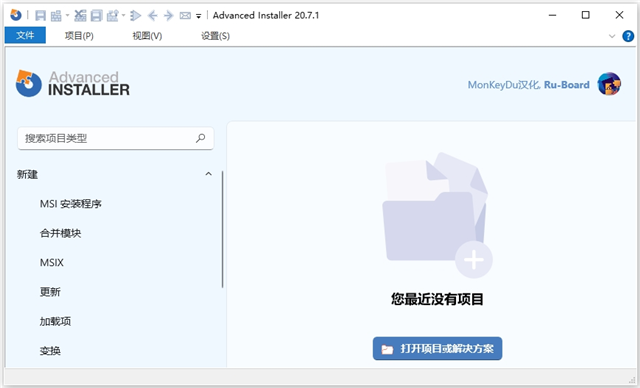Image resolution: width=640 pixels, height=388 pixels.
Task: Click the Advanced Installer logo
Action: point(73,83)
